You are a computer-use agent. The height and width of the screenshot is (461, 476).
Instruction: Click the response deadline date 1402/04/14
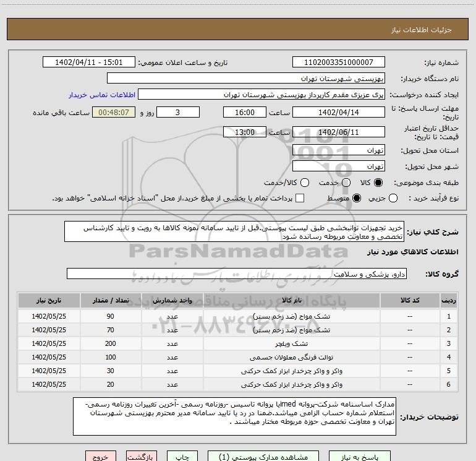(339, 112)
